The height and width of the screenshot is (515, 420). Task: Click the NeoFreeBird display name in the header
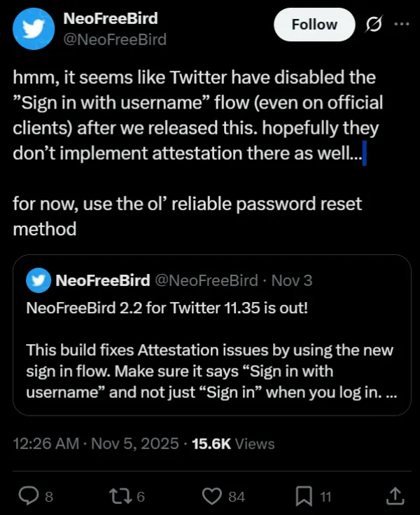pos(111,18)
